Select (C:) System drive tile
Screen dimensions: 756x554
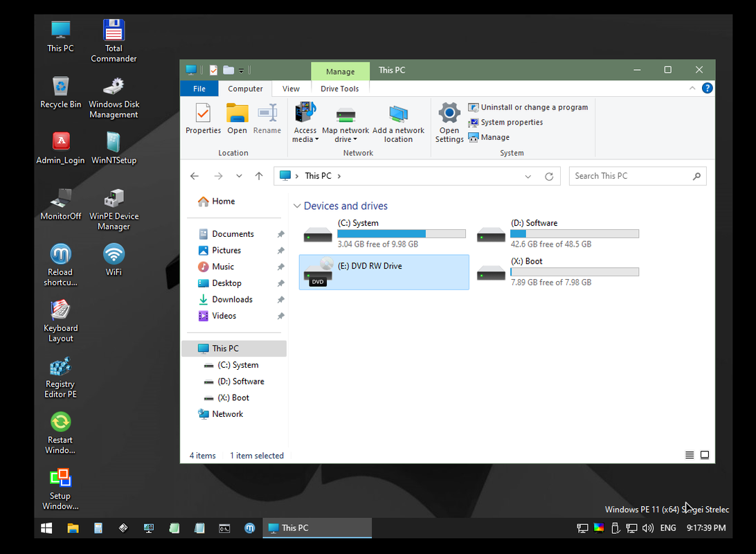(384, 233)
